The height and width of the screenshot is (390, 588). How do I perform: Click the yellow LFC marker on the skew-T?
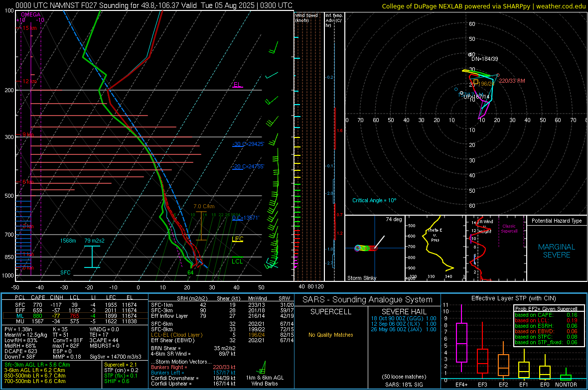coord(237,239)
